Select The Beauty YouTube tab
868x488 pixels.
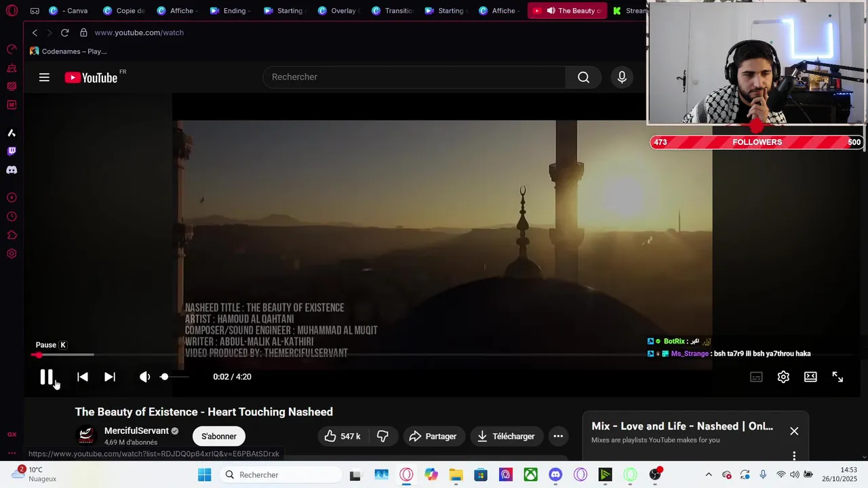[567, 11]
